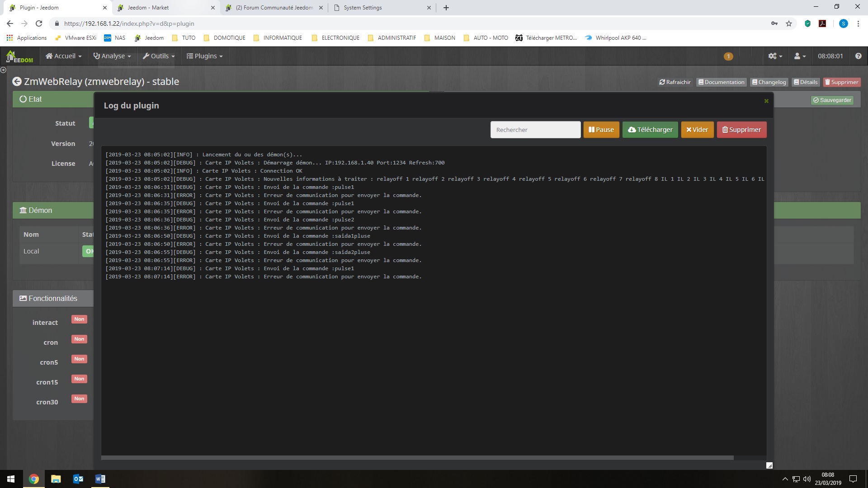This screenshot has height=488, width=868.
Task: Click the red Supprimer plugin button at top
Action: [x=841, y=82]
